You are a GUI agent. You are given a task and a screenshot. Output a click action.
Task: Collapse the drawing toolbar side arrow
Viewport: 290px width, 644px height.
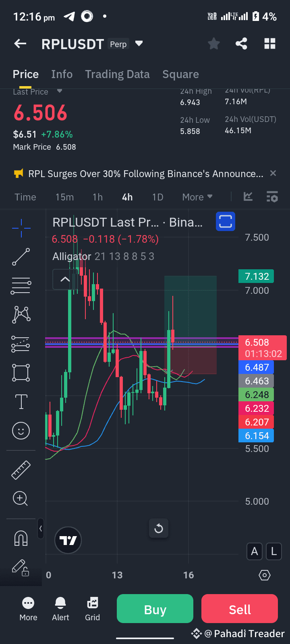41,528
